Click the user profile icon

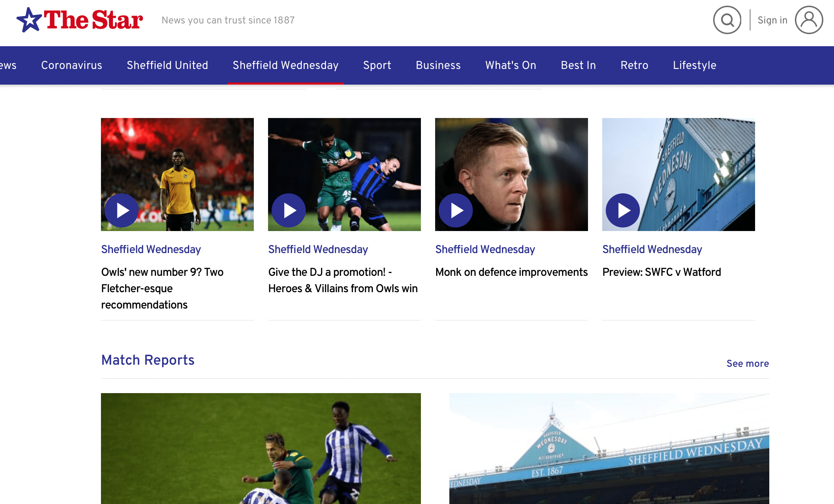tap(809, 20)
